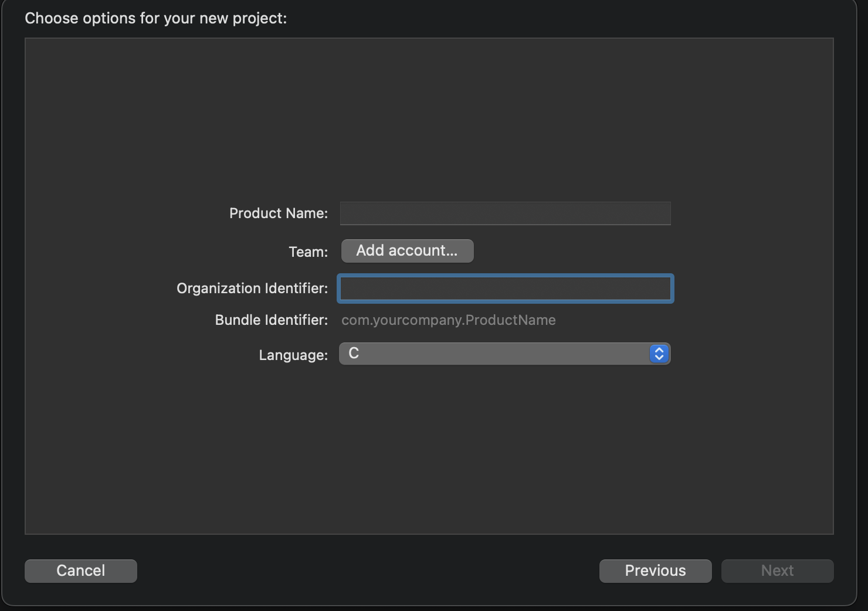Click the greyed-out Next button
Screen dimensions: 868x611
pos(777,571)
